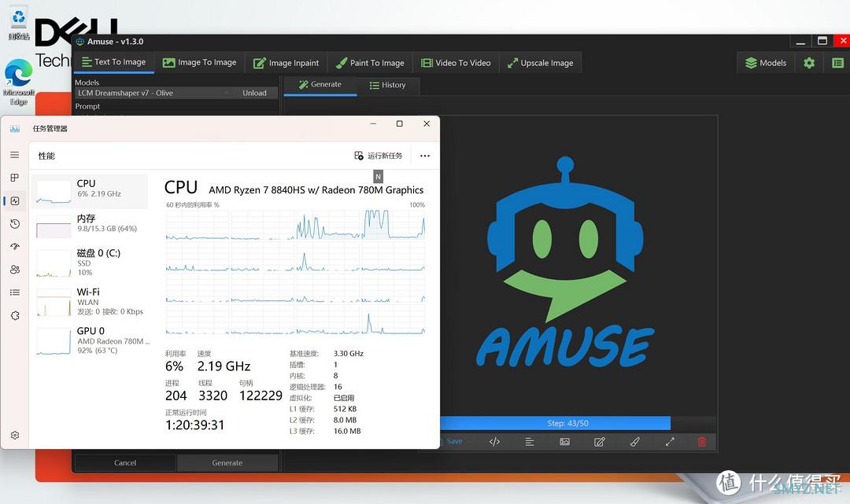Screen dimensions: 850x504
Task: Open the History sub-tab in Amuse
Action: point(387,85)
